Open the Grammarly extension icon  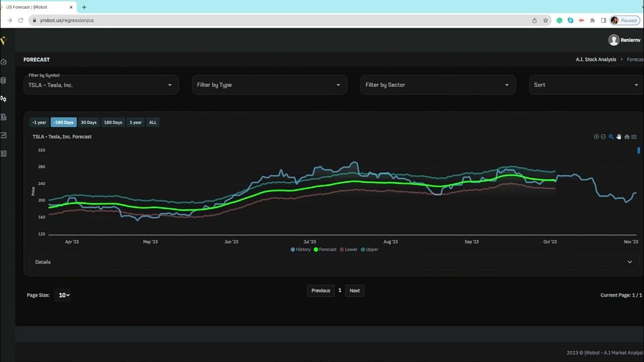559,21
